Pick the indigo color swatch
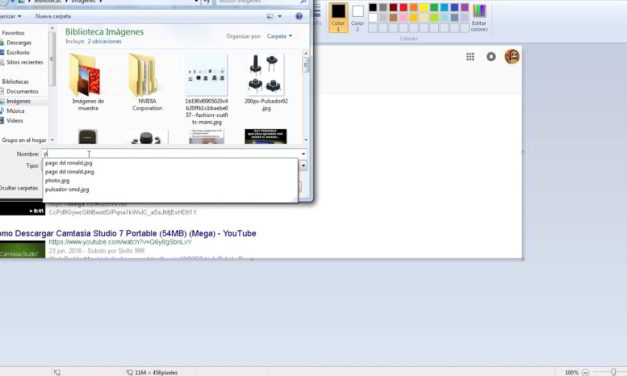Screen dimensions: 627x376 [x=454, y=8]
